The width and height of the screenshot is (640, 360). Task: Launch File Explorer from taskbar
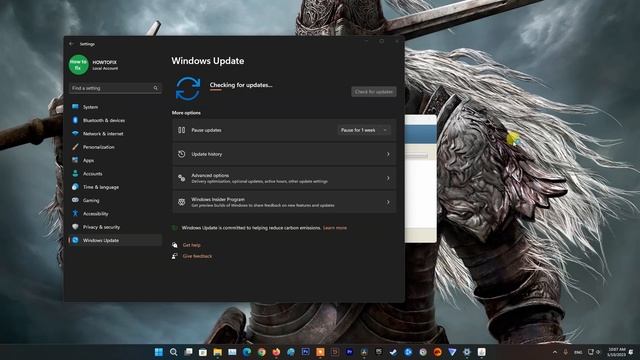pos(218,352)
